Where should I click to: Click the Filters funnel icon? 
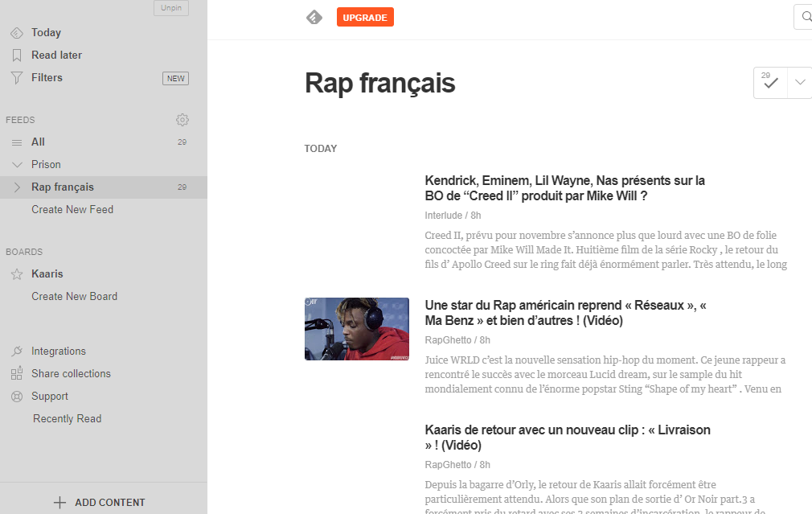click(16, 78)
